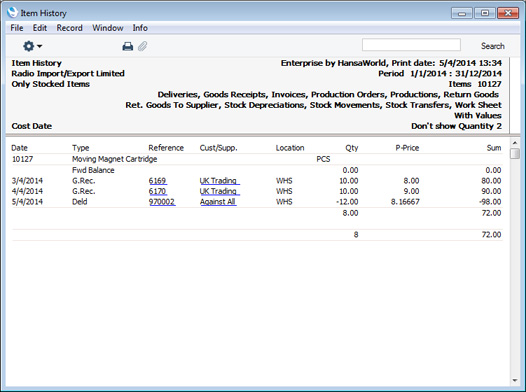Click the Search button
Screen dimensions: 526x392
click(492, 46)
